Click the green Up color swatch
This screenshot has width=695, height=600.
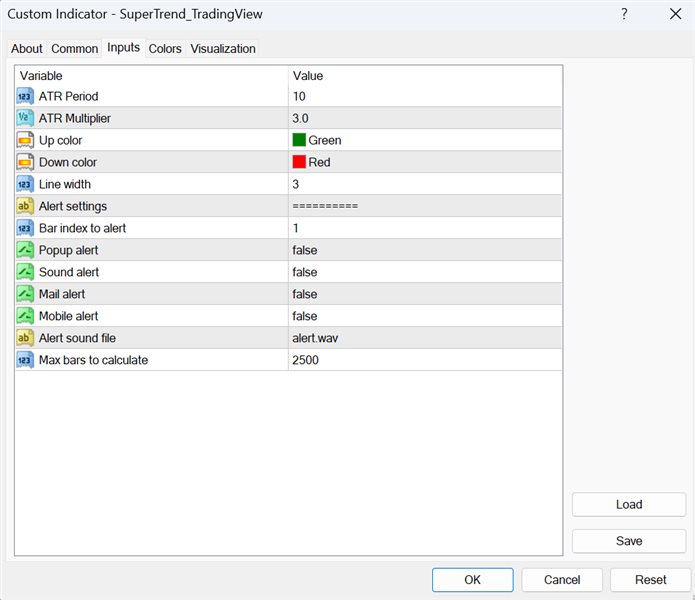[299, 140]
